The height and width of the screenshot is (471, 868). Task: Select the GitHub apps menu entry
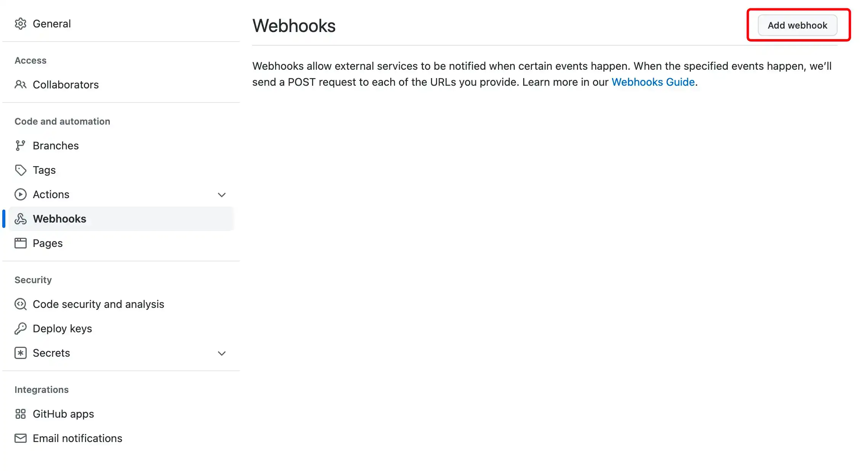[x=121, y=414]
